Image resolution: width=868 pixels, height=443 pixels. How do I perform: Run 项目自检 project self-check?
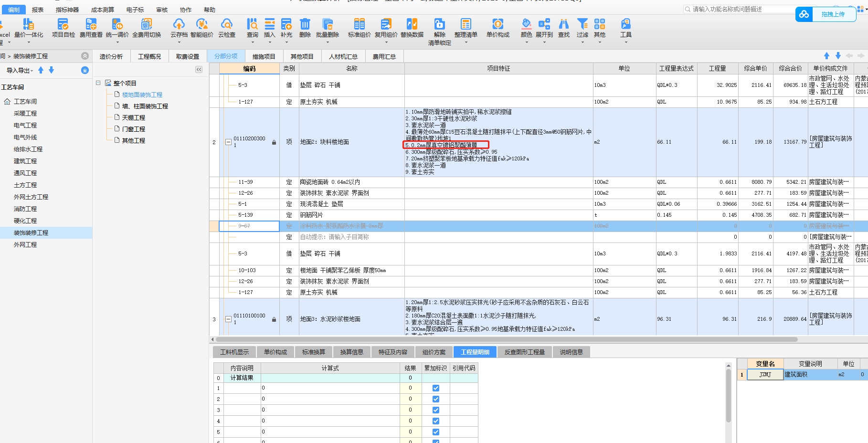(63, 28)
